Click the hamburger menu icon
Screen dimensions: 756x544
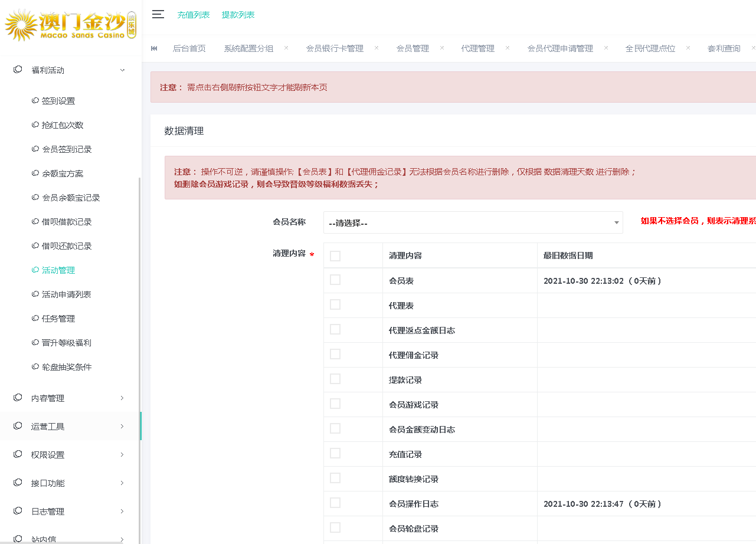point(158,14)
